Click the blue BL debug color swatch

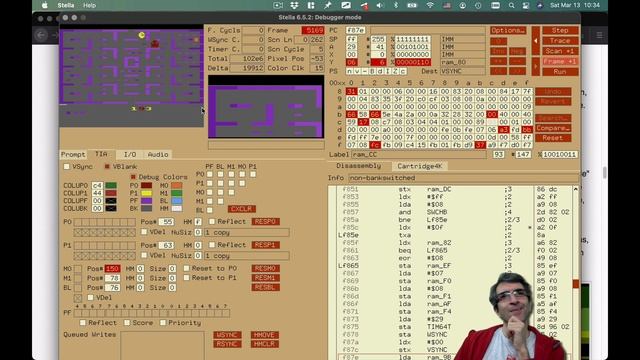176,200
